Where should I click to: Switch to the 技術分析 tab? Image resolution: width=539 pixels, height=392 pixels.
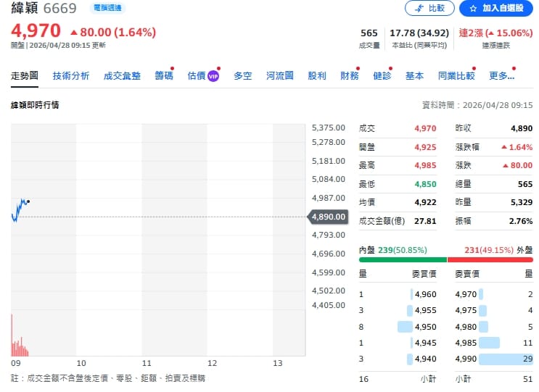pyautogui.click(x=71, y=75)
